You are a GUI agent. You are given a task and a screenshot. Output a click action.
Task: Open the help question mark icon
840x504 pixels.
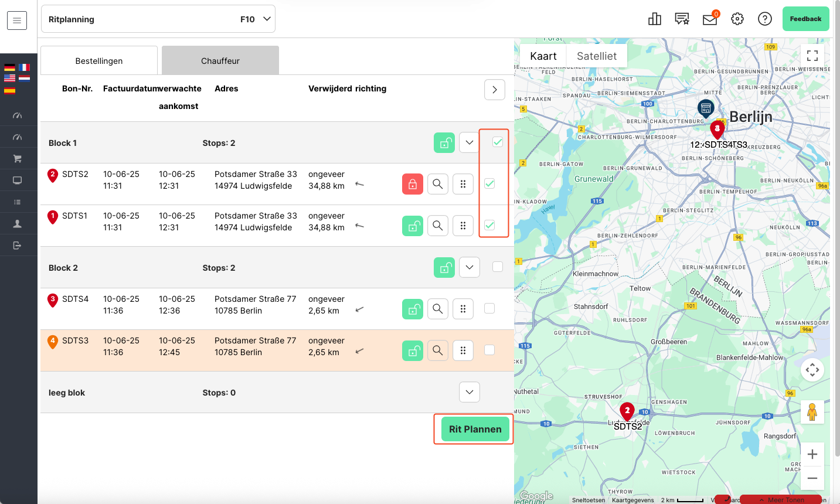(x=765, y=19)
